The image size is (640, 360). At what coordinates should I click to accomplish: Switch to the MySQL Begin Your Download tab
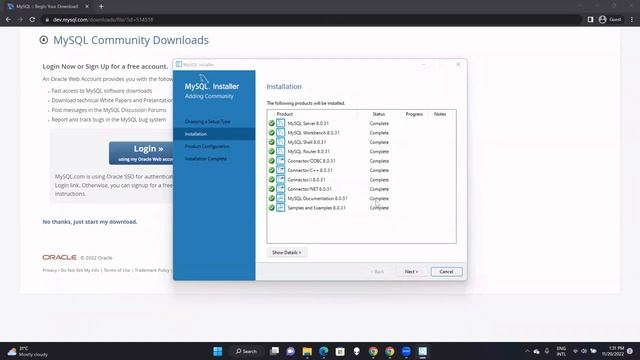point(48,7)
